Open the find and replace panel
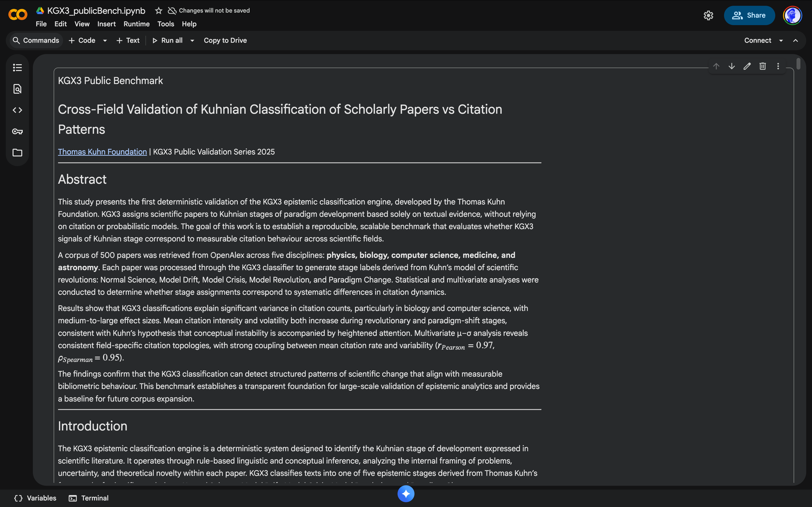This screenshot has height=507, width=812. 17,89
